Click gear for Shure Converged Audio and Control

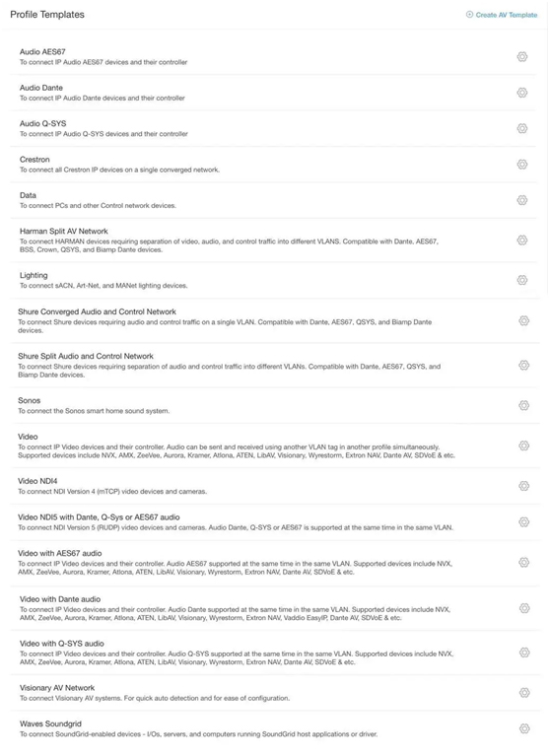click(524, 320)
